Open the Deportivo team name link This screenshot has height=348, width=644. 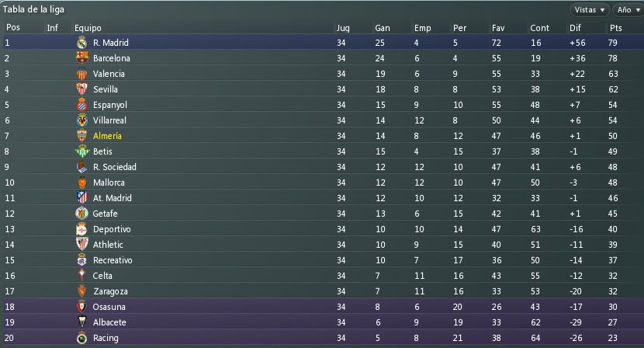click(112, 229)
